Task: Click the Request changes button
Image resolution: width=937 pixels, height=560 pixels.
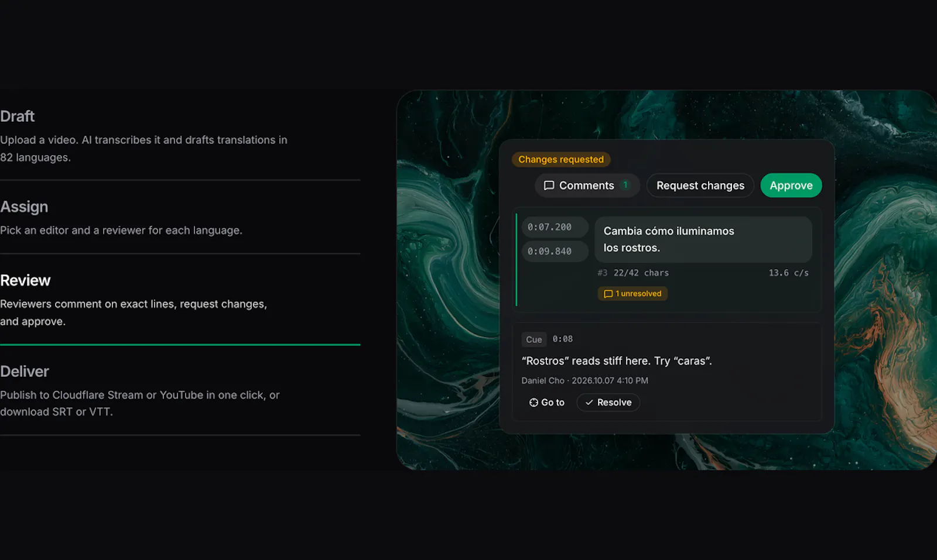Action: tap(700, 185)
